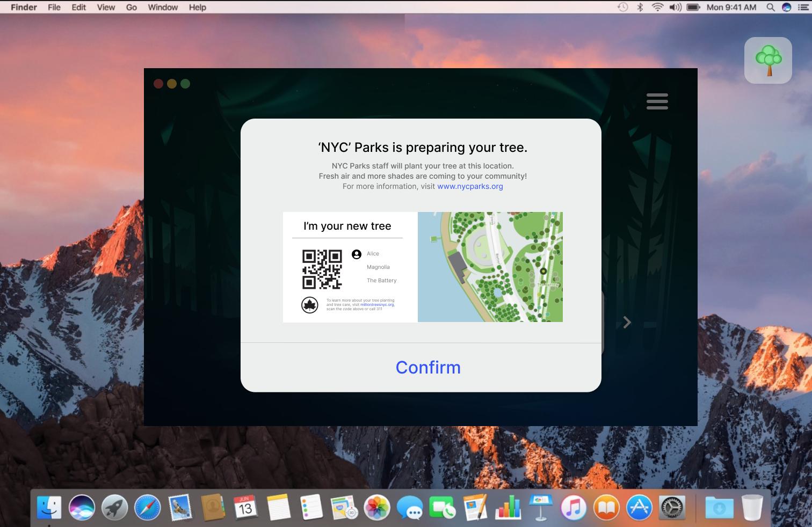Click the right chevron arrow behind the dialog

pos(627,322)
